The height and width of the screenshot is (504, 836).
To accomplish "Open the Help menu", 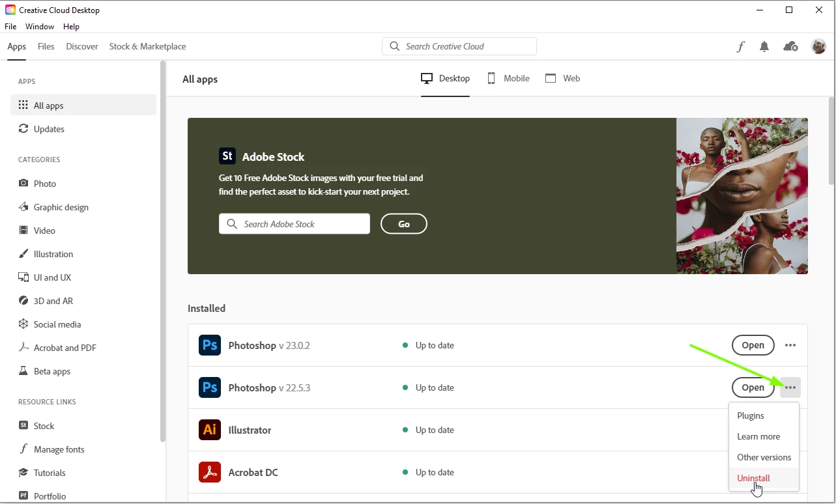I will coord(71,27).
